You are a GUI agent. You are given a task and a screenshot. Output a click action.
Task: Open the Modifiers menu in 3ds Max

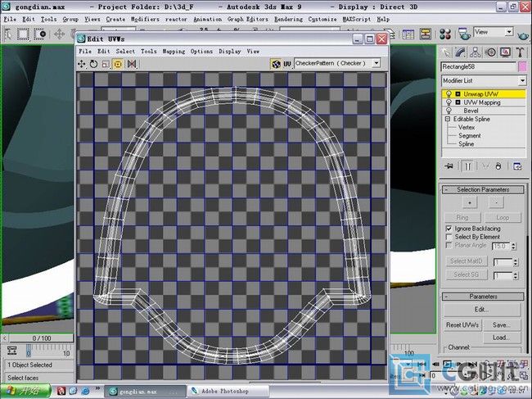tap(145, 20)
